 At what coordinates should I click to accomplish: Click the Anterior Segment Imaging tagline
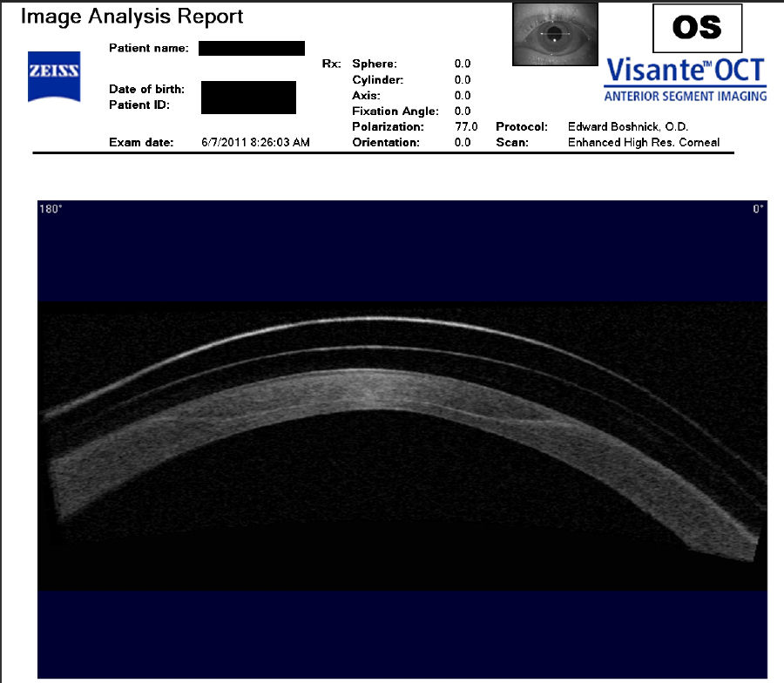click(686, 96)
